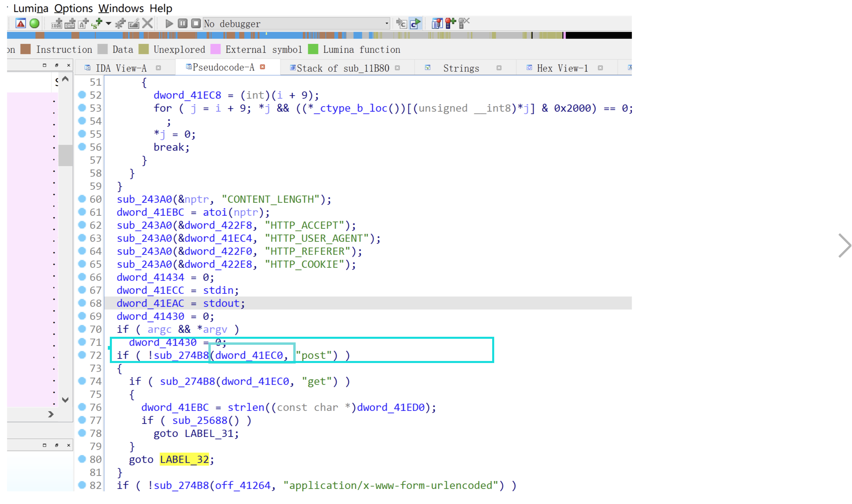852x504 pixels.
Task: Click the delete breakpoint gray icon
Action: [x=464, y=23]
